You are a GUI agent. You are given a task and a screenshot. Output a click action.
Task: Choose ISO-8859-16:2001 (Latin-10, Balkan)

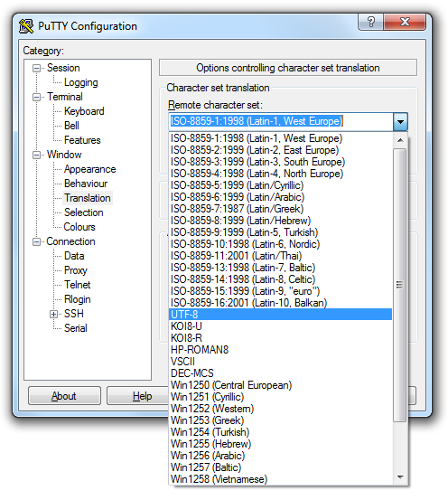click(280, 303)
